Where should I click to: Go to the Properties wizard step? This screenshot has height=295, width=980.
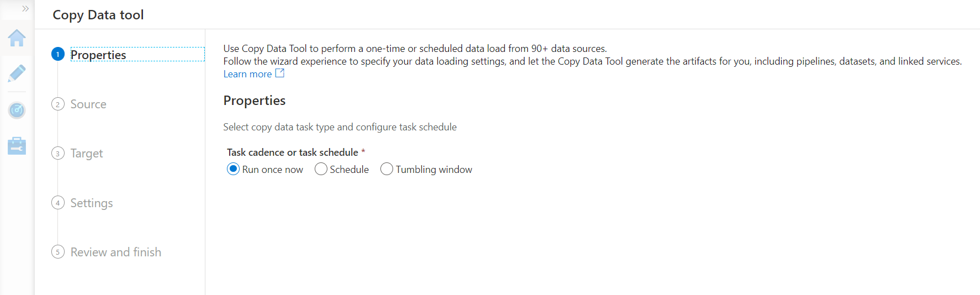98,55
